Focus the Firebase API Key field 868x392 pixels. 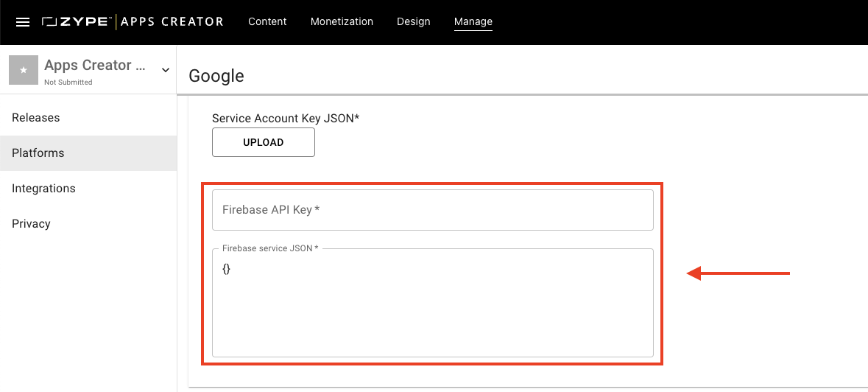[433, 210]
